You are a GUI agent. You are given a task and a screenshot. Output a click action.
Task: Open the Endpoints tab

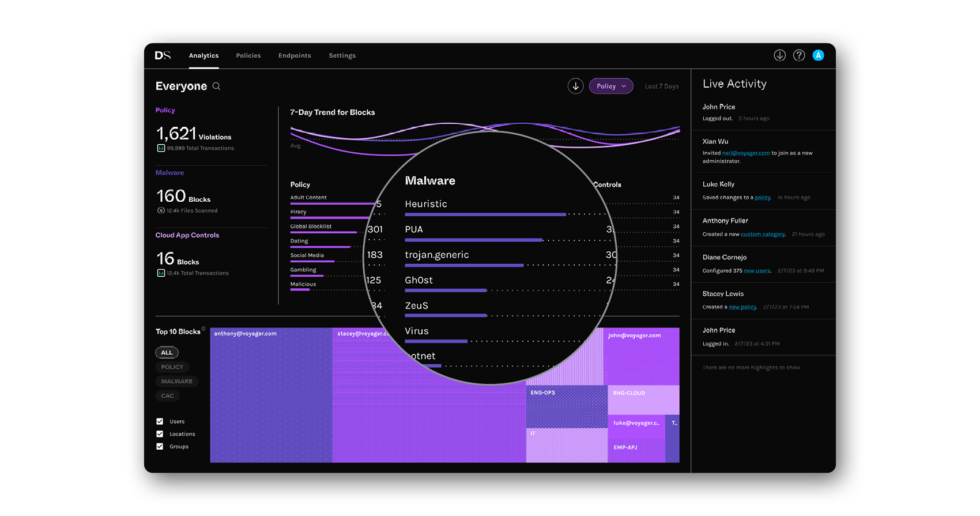click(295, 56)
